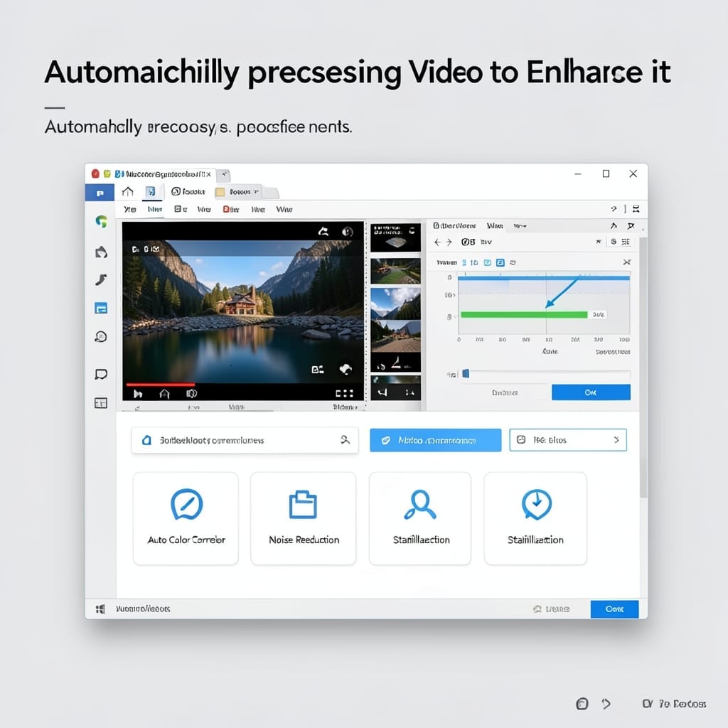
Task: Select the Auto Color Corrector card
Action: tap(186, 518)
